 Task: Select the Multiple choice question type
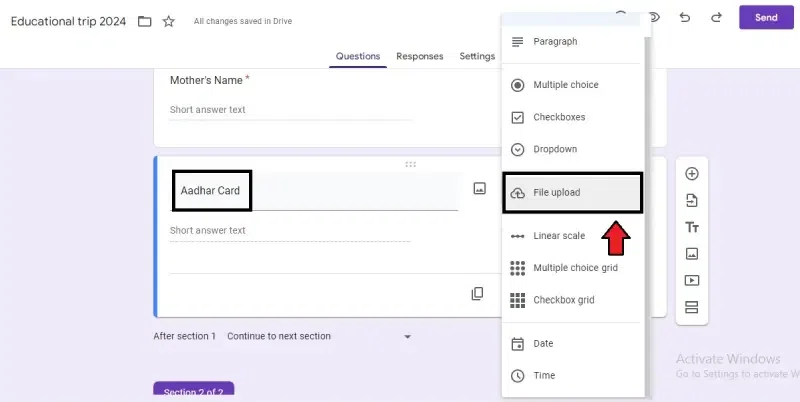pos(565,85)
